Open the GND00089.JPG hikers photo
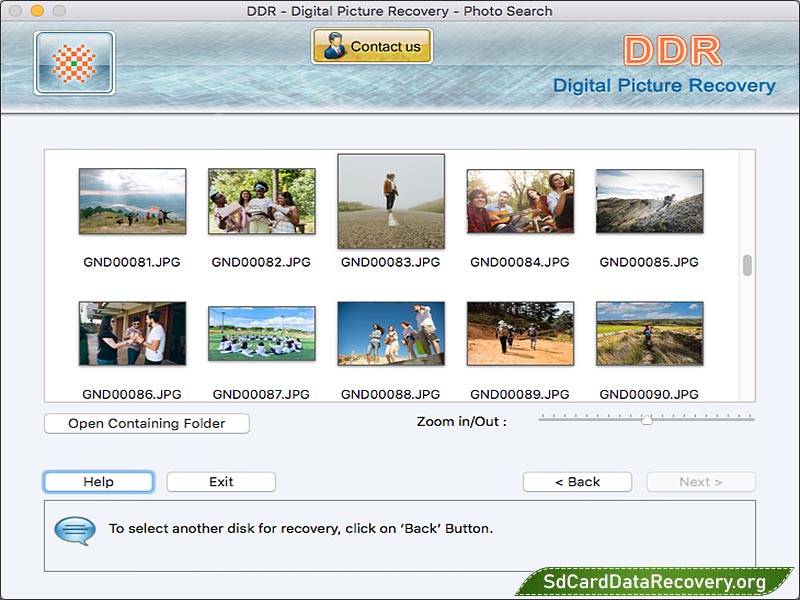 520,333
